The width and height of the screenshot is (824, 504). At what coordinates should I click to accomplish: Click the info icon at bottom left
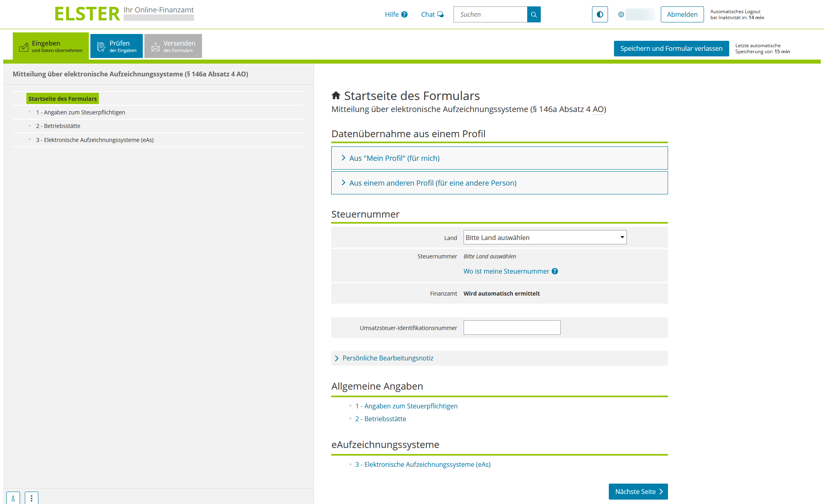[13, 498]
